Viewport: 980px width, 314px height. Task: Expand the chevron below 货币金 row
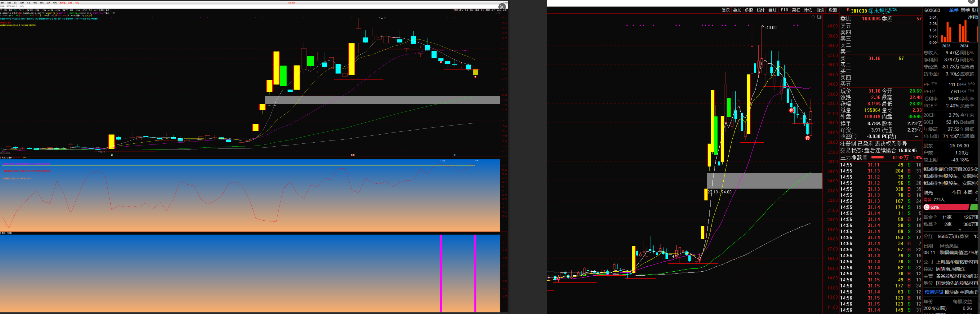tap(960, 79)
